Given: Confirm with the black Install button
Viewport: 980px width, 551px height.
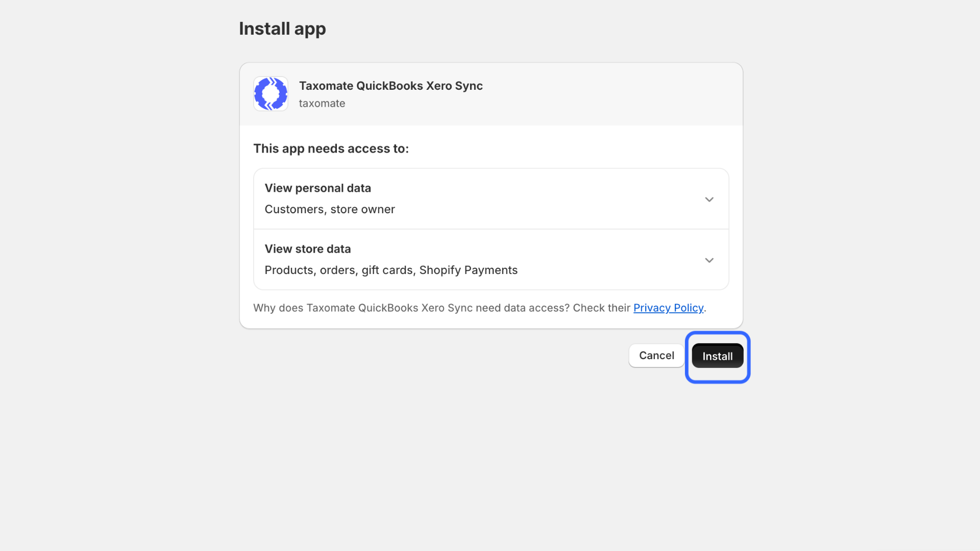Looking at the screenshot, I should point(717,356).
